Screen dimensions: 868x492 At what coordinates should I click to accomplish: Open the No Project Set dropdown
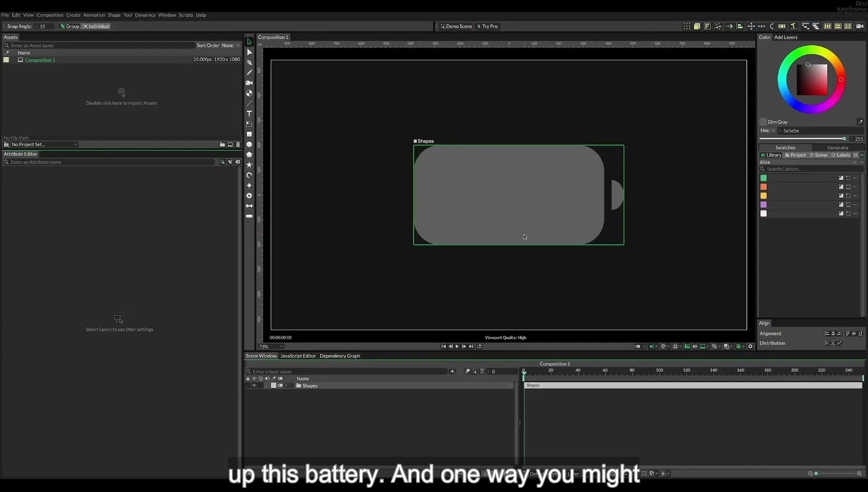(x=44, y=145)
